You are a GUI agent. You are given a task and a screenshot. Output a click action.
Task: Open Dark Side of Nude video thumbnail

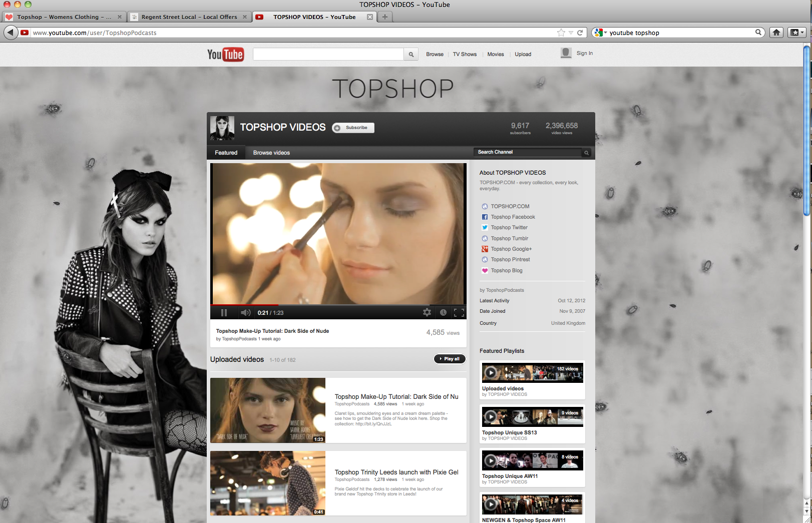click(268, 410)
